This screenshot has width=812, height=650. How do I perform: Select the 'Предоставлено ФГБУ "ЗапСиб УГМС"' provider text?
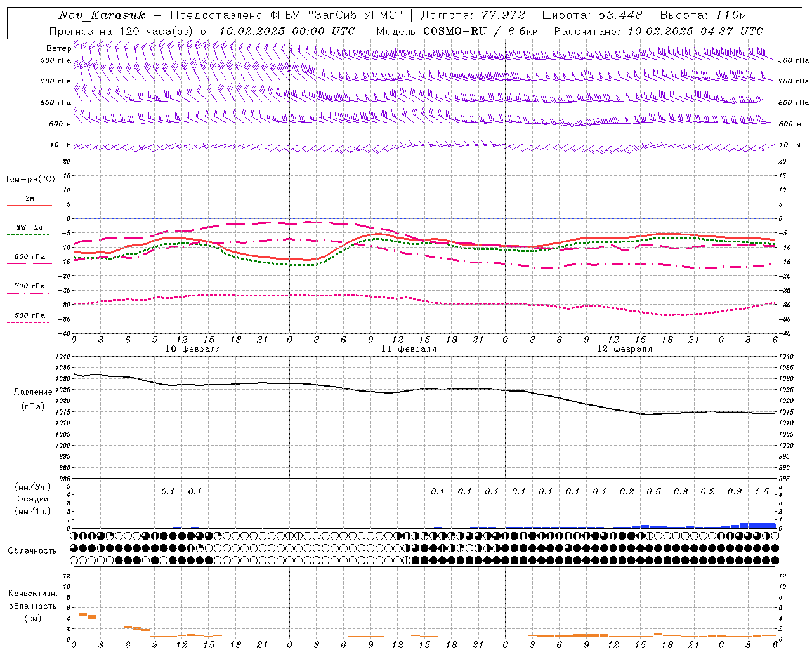pos(287,15)
